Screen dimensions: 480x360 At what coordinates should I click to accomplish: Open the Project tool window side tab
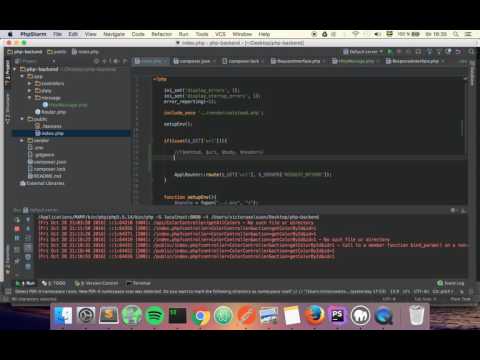[7, 71]
